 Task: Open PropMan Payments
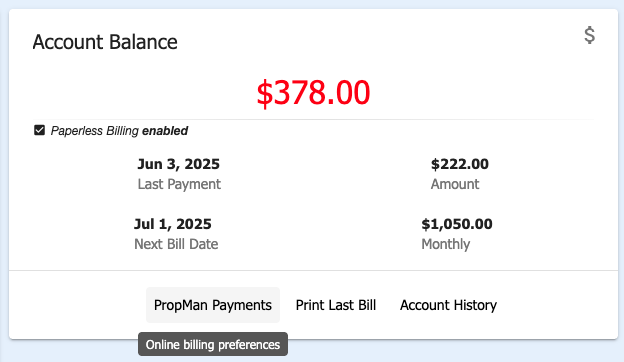(213, 305)
